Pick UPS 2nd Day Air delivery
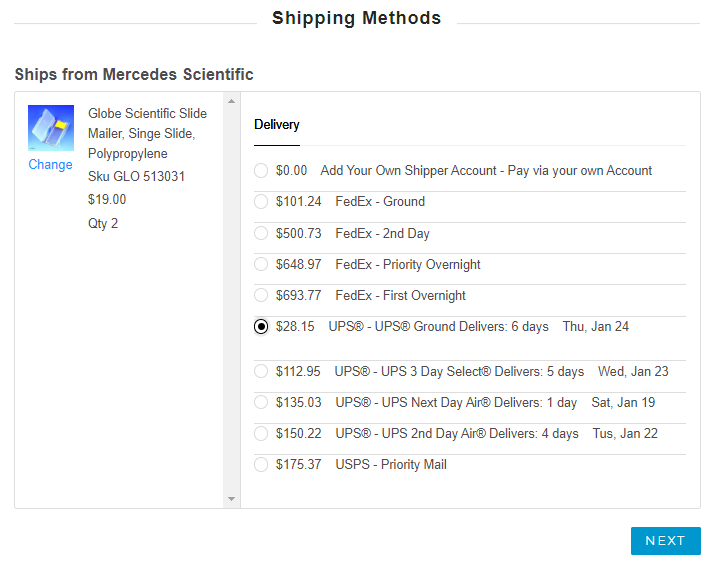The image size is (714, 567). [x=261, y=434]
